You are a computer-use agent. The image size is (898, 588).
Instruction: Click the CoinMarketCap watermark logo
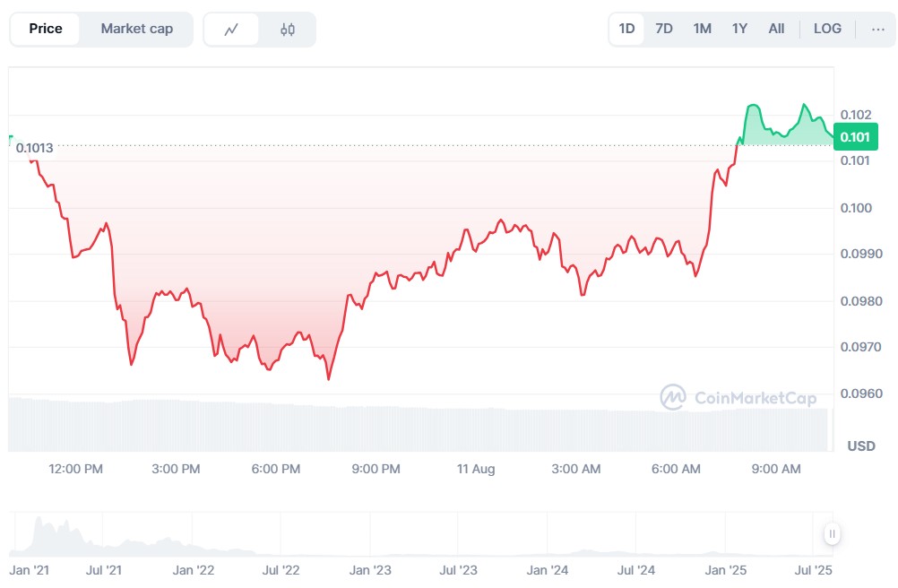click(738, 397)
